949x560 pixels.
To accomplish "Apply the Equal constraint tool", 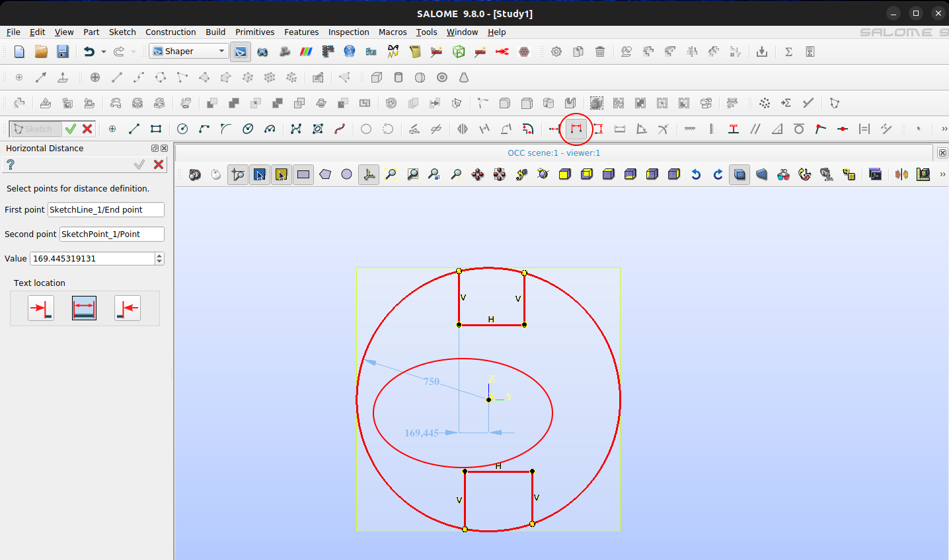I will click(x=864, y=129).
